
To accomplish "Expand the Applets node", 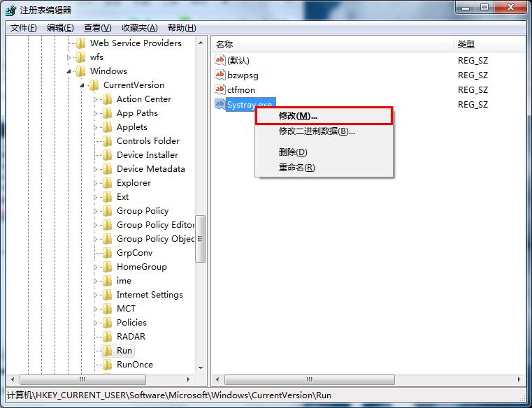I will 95,128.
